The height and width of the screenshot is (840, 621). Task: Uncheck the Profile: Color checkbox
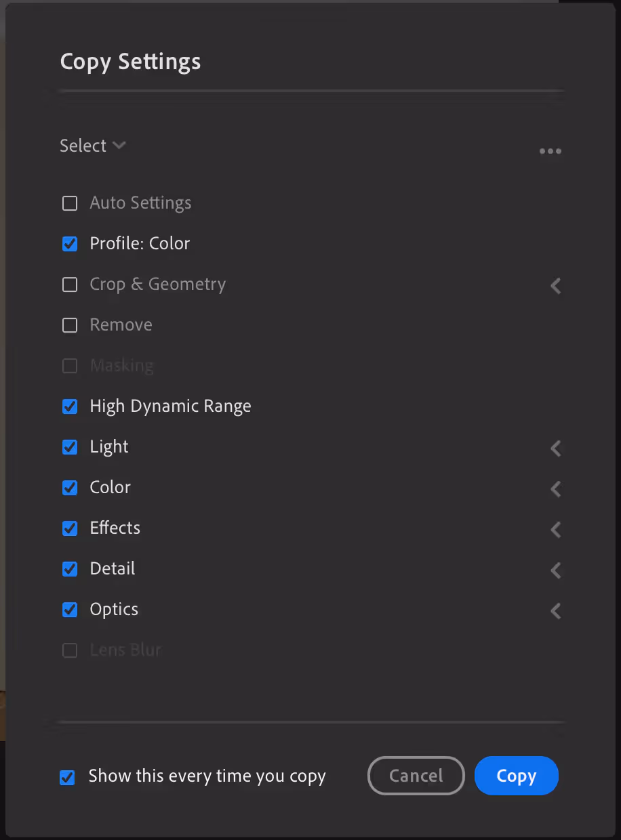pyautogui.click(x=70, y=244)
